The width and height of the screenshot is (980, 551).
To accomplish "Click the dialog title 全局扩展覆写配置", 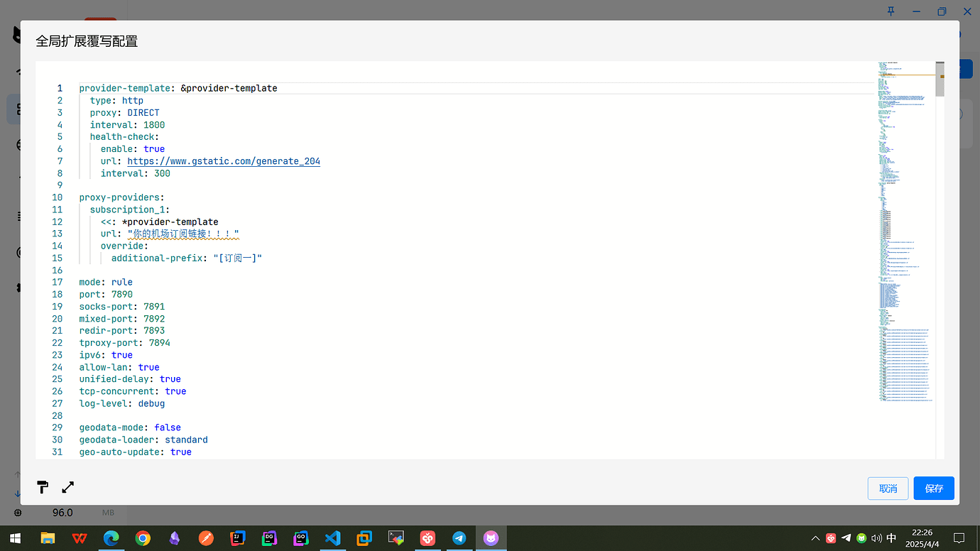I will [87, 41].
